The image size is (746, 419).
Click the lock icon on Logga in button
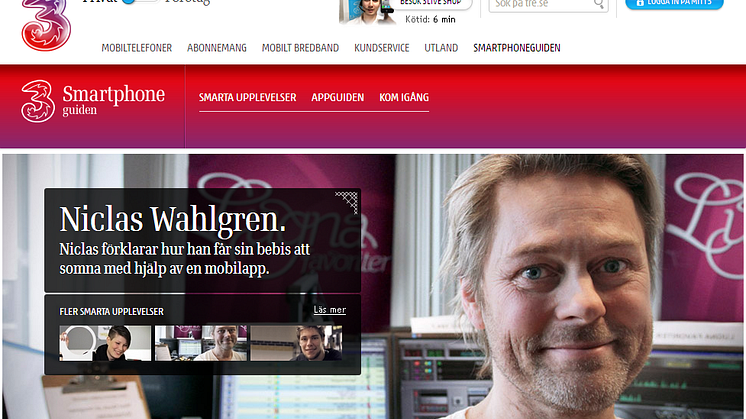point(640,2)
